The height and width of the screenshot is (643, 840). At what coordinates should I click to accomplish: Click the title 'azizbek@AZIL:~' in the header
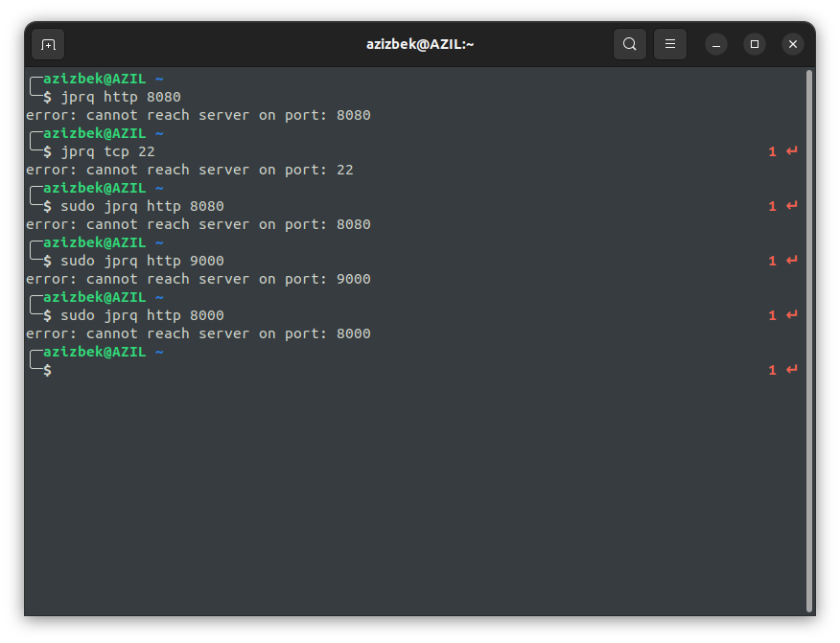pyautogui.click(x=419, y=43)
